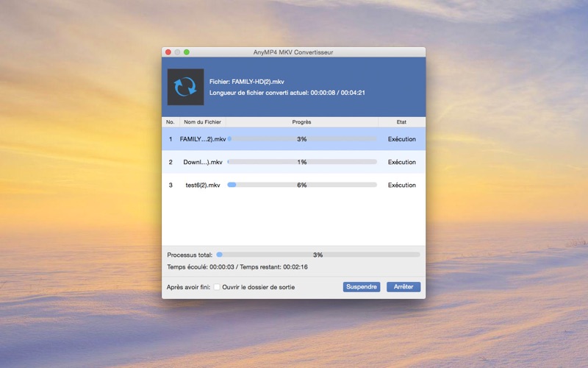Select the test6(2).mkv file name
This screenshot has height=368, width=588.
[x=203, y=185]
